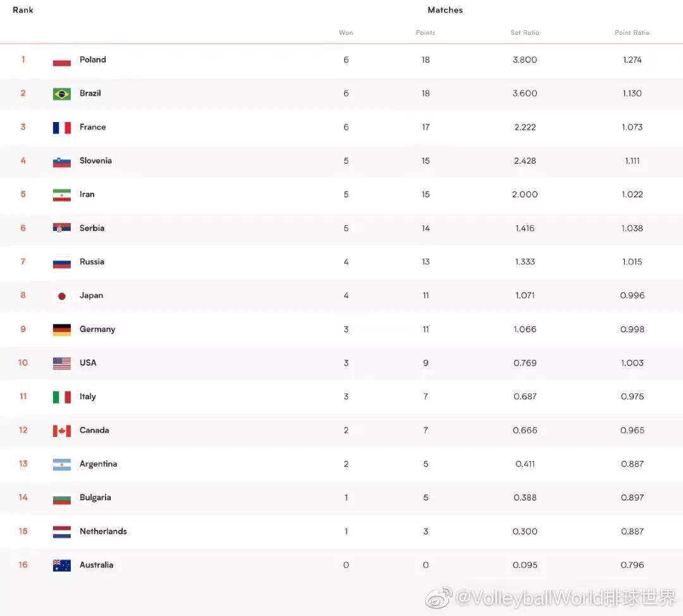Sort by the Points column header
This screenshot has height=616, width=683.
point(426,33)
